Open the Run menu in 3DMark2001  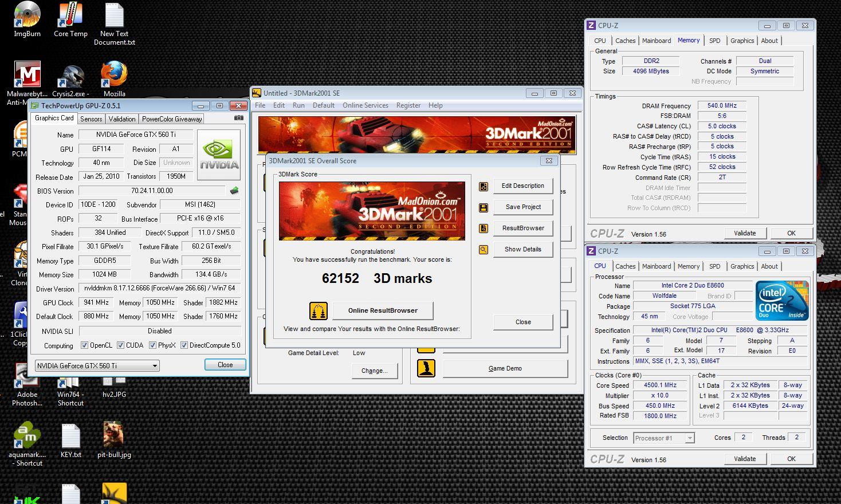pos(298,105)
